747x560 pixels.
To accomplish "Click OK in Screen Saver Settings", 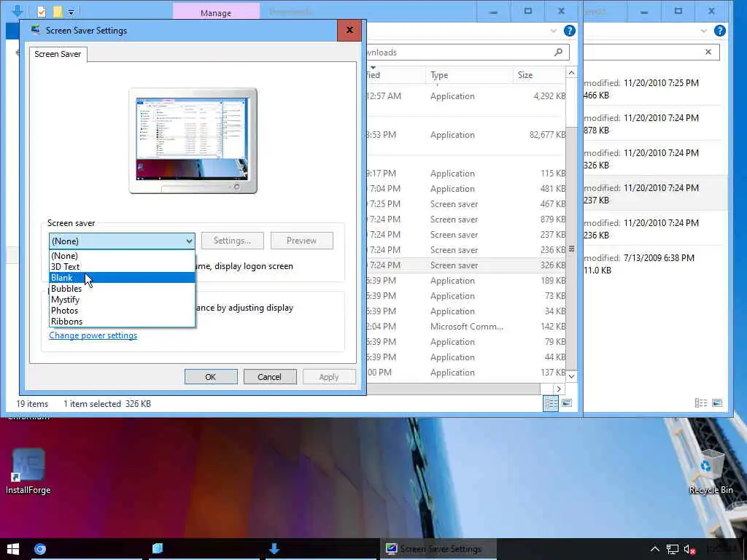I will pyautogui.click(x=211, y=377).
